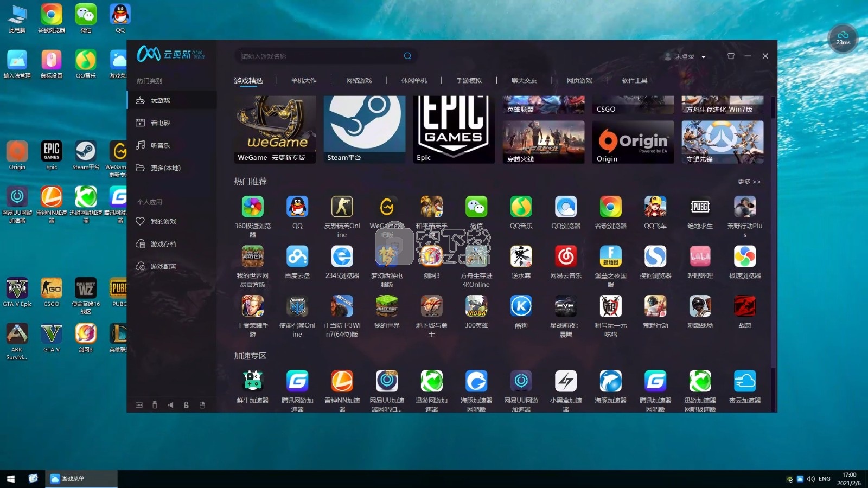This screenshot has width=868, height=488.
Task: Open CSGO desktop shortcut icon
Action: 51,292
